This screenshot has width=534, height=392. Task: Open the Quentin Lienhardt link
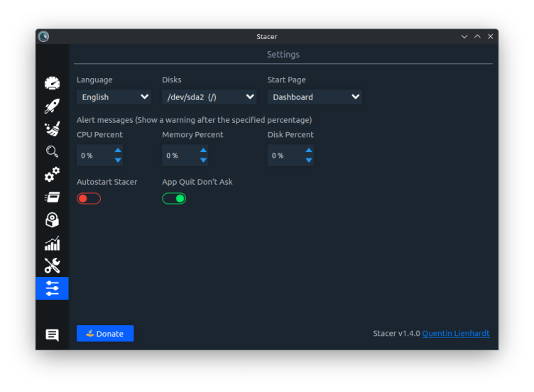pyautogui.click(x=455, y=334)
